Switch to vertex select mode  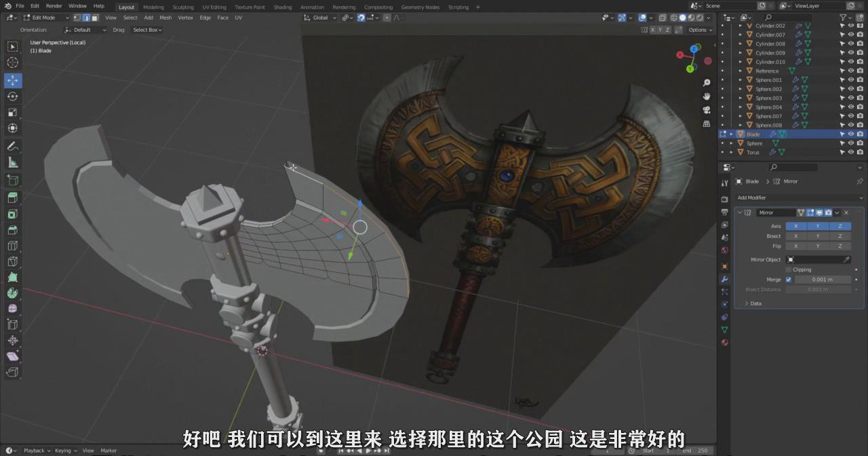coord(78,18)
